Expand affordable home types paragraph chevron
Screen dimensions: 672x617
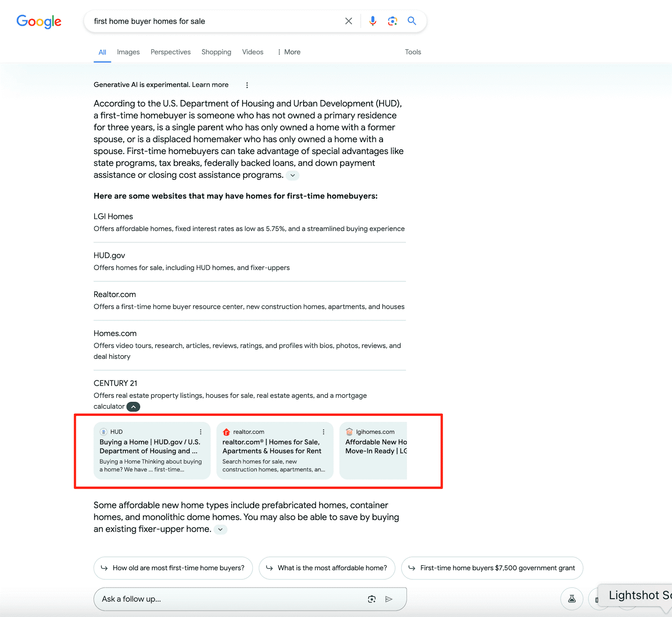(221, 529)
